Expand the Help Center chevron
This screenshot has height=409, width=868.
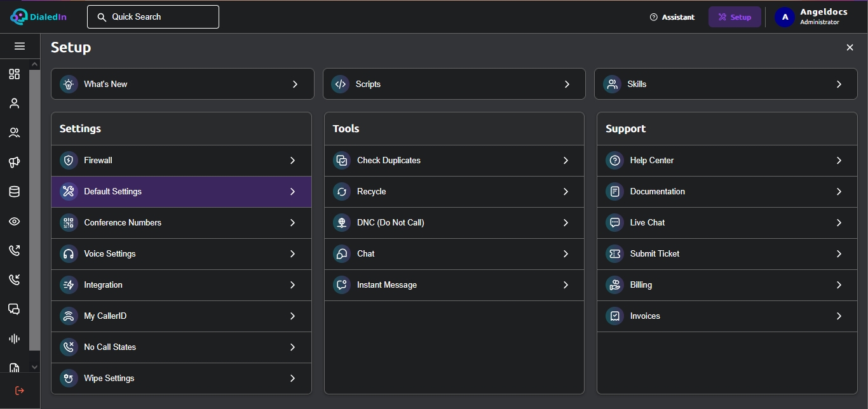pyautogui.click(x=839, y=161)
